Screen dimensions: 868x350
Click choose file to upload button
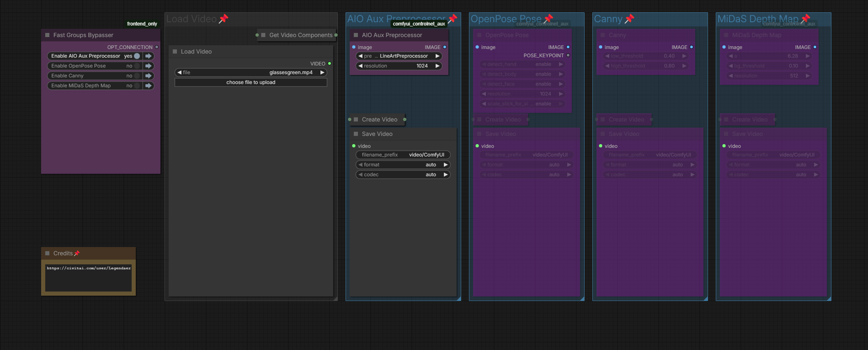coord(251,82)
